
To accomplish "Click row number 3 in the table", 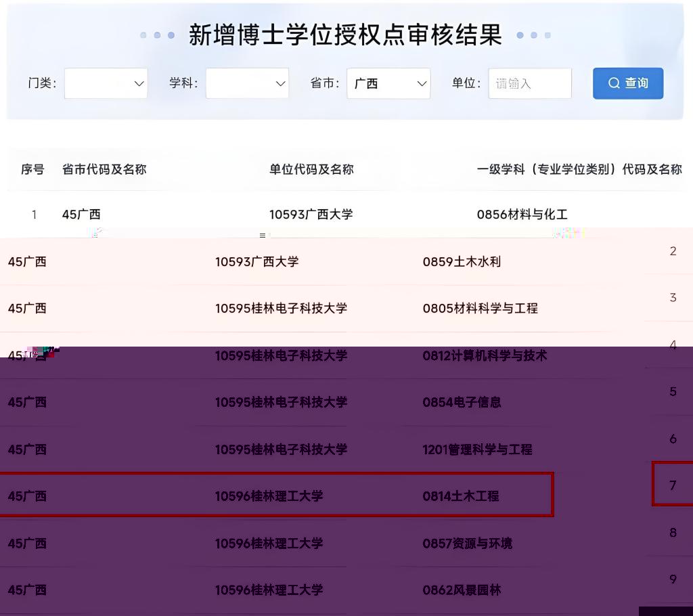I will (673, 298).
